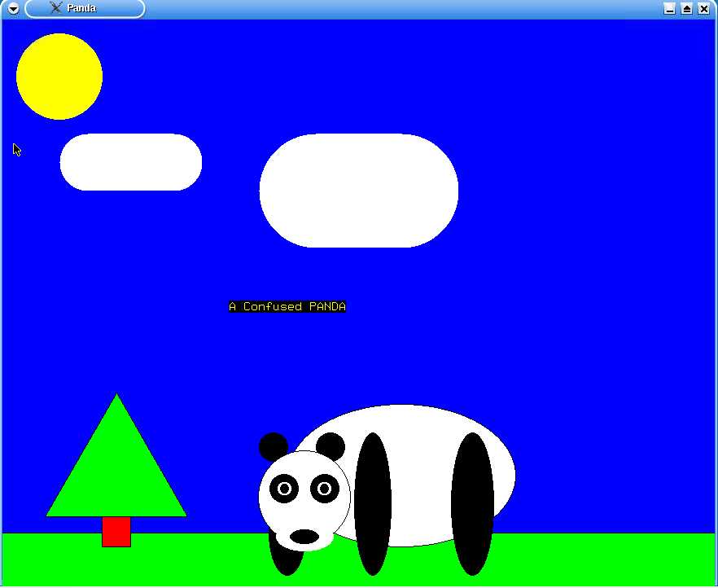Image resolution: width=718 pixels, height=588 pixels.
Task: Click the panda's rear black leg
Action: pos(472,504)
